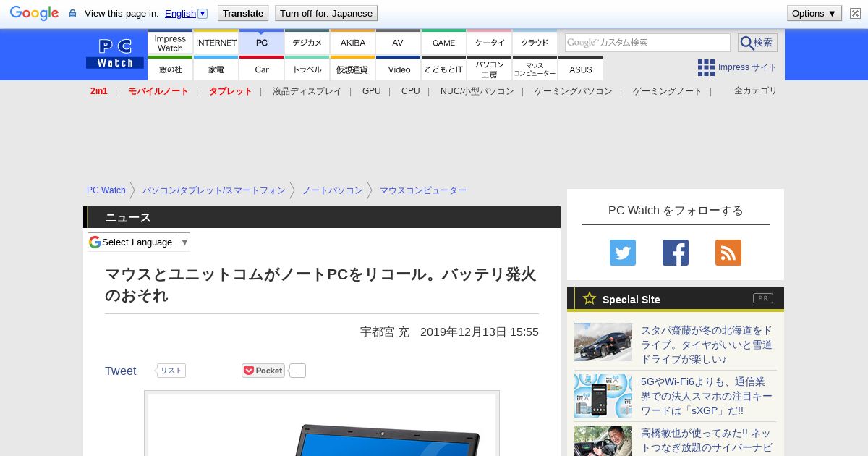
Task: Go to the 2in1 category
Action: pyautogui.click(x=99, y=91)
